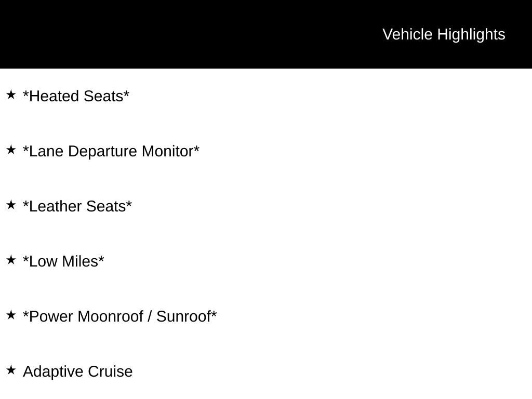Viewport: 532px width, 399px height.
Task: Click the word Sunroof in the list
Action: coord(184,316)
